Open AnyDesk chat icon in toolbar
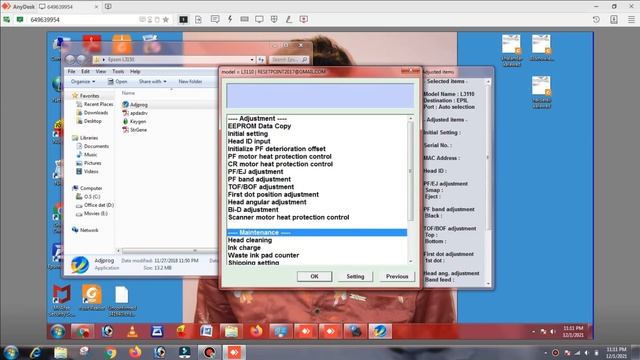 pyautogui.click(x=215, y=19)
